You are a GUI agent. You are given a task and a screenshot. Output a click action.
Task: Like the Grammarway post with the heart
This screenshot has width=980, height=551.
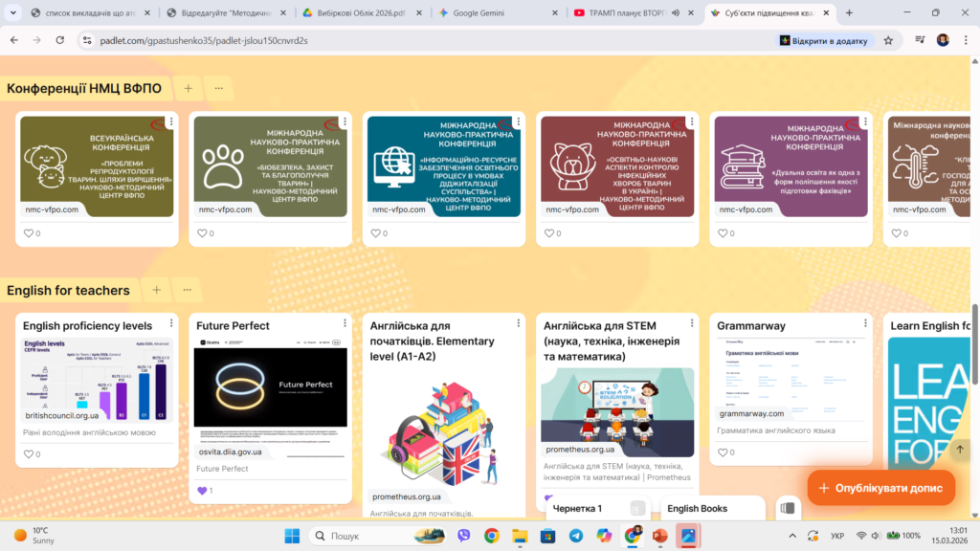coord(724,452)
